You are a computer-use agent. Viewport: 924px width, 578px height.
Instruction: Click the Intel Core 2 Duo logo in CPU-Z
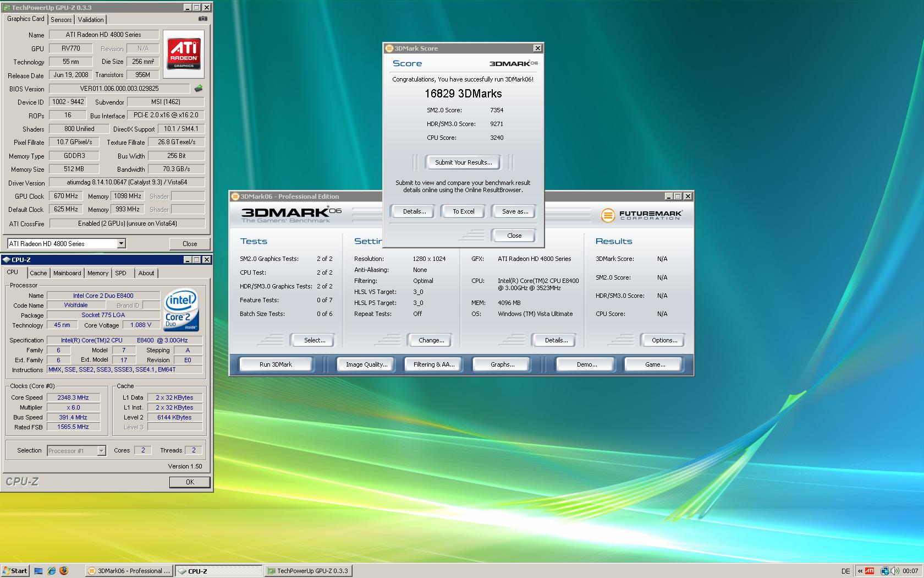182,311
